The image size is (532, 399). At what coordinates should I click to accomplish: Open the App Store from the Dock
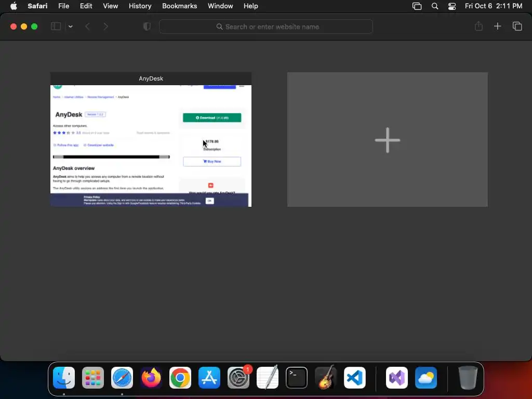click(209, 378)
